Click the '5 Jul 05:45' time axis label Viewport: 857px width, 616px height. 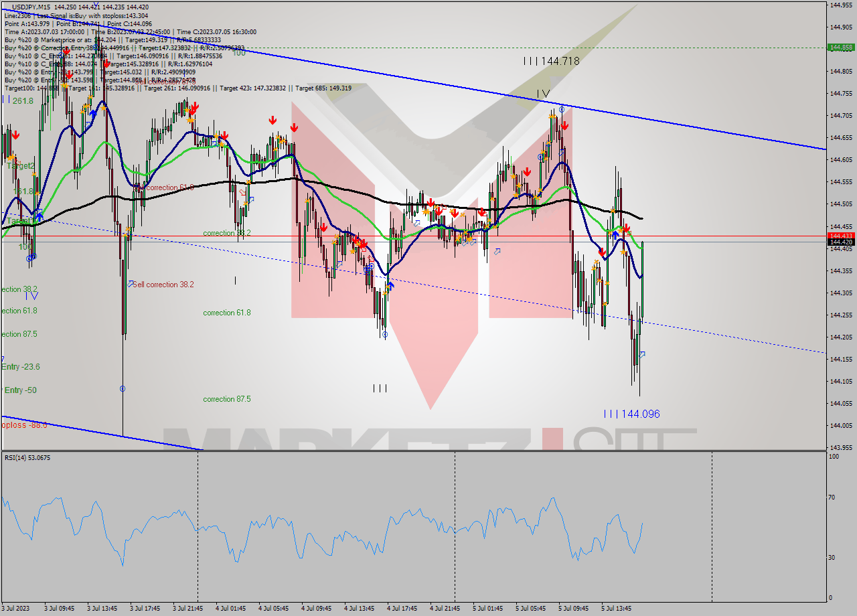pos(531,609)
